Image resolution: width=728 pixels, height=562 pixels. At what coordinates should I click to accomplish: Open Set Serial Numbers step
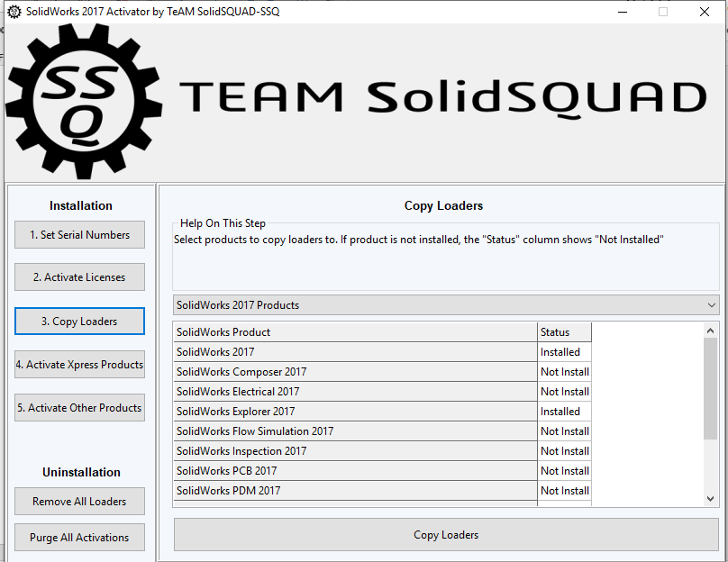79,235
